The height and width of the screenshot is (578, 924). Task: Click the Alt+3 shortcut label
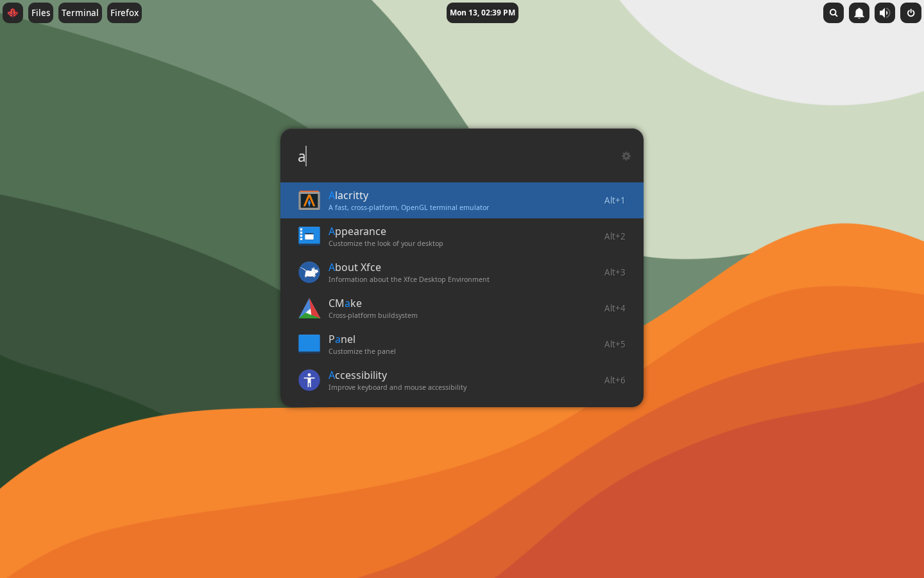click(x=615, y=272)
